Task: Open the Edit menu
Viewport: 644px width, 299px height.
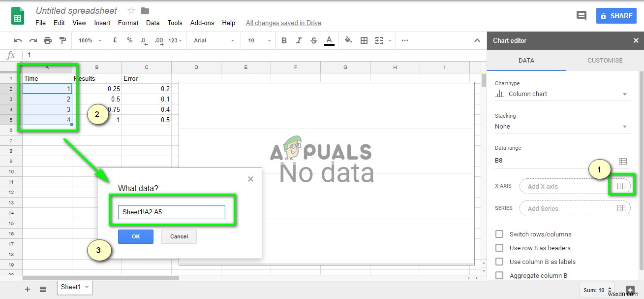Action: (59, 23)
